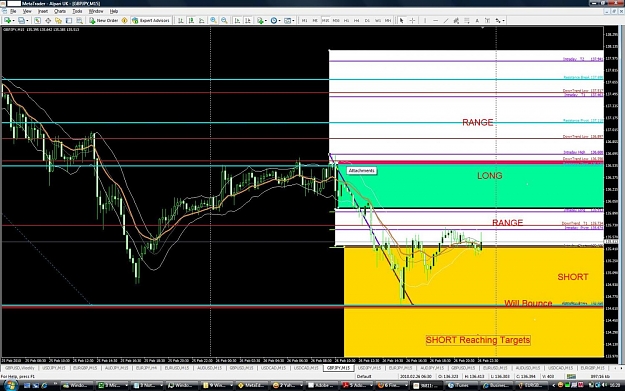Open the MetaEd... taskbar button

[251, 385]
